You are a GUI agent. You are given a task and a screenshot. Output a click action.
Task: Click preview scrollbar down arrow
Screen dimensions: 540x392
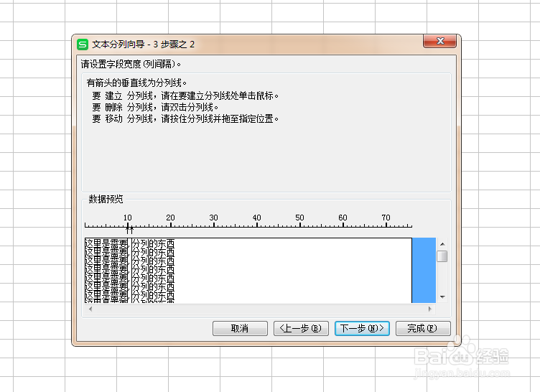(x=442, y=297)
